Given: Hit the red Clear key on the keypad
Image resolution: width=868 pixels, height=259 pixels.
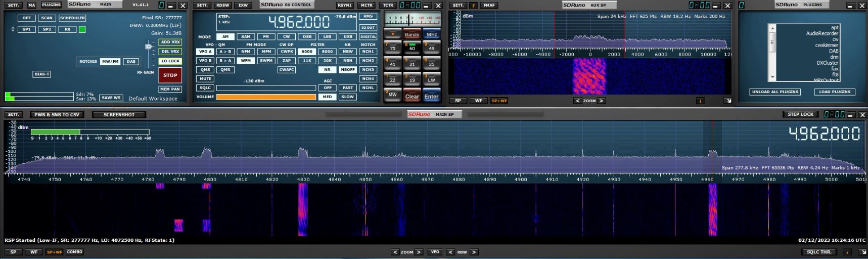Looking at the screenshot, I should tap(412, 96).
